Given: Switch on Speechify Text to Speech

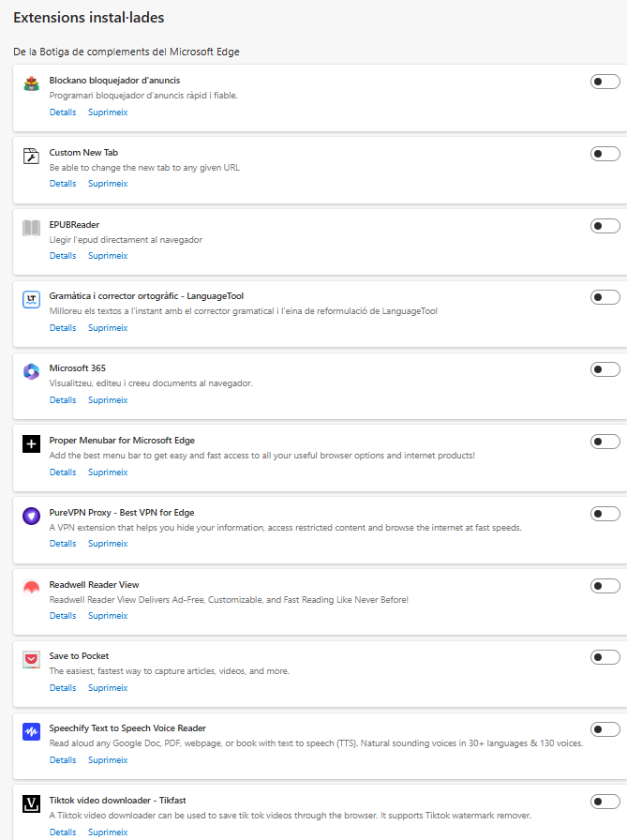Looking at the screenshot, I should [605, 729].
